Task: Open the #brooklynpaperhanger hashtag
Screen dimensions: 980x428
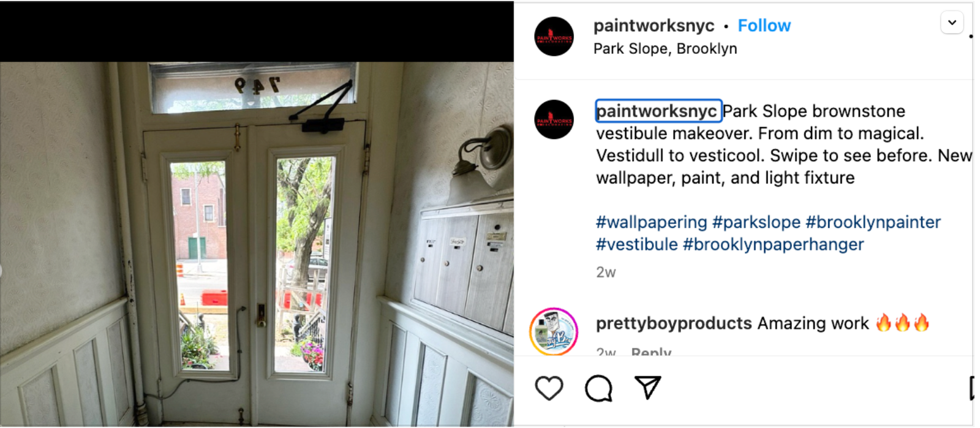Action: click(x=773, y=244)
